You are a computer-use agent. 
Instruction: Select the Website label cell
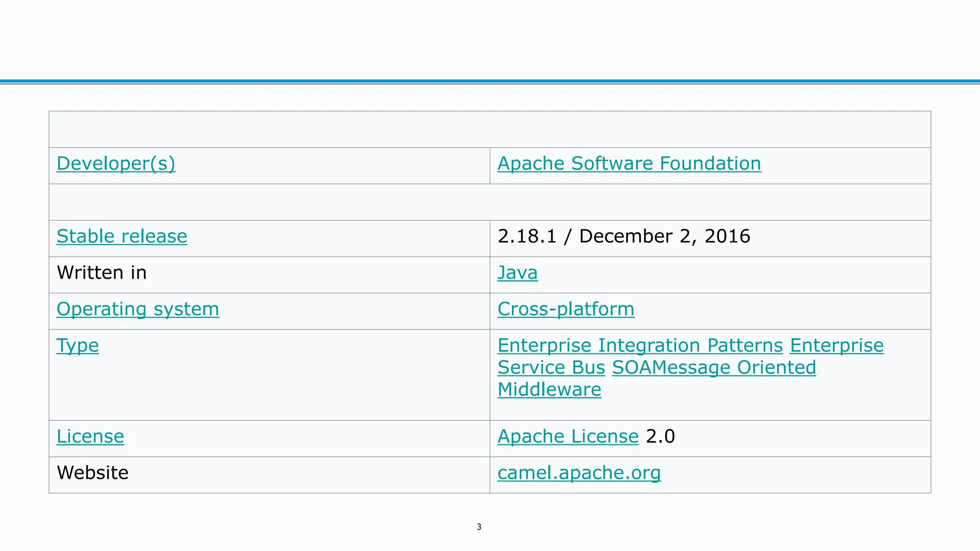[92, 473]
